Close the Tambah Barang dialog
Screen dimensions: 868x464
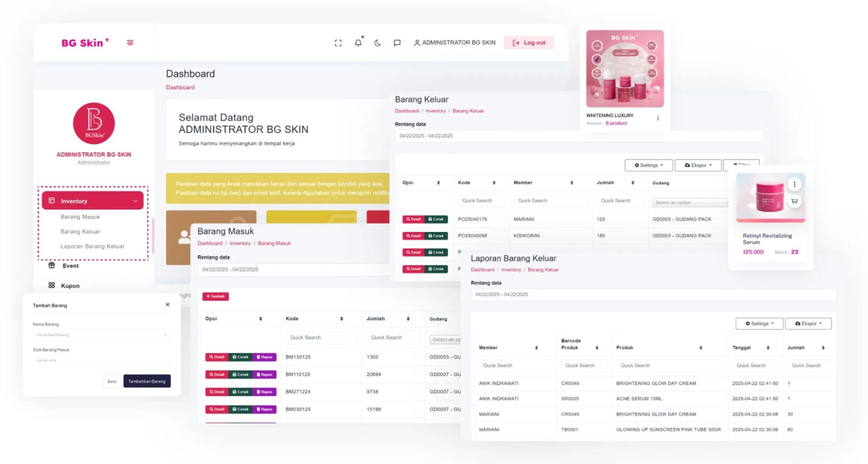[x=168, y=305]
